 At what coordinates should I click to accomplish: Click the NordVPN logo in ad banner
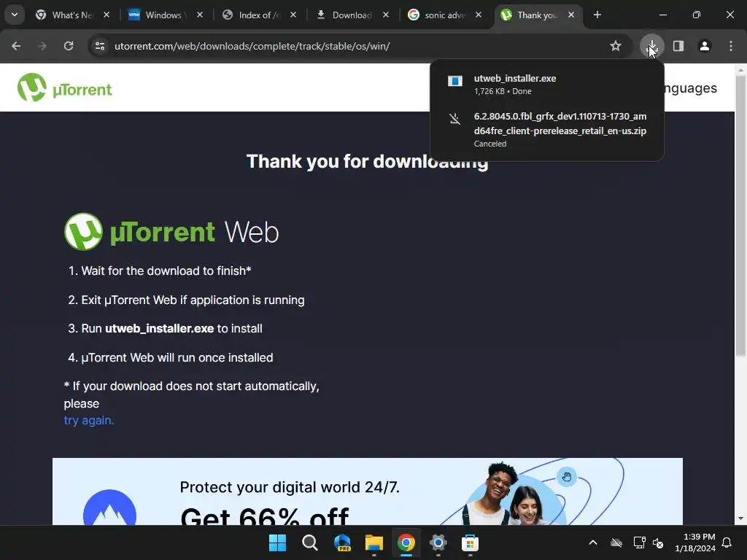[109, 507]
